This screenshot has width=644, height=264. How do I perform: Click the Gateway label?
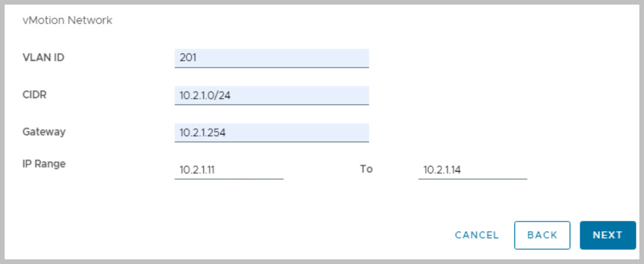tap(44, 131)
